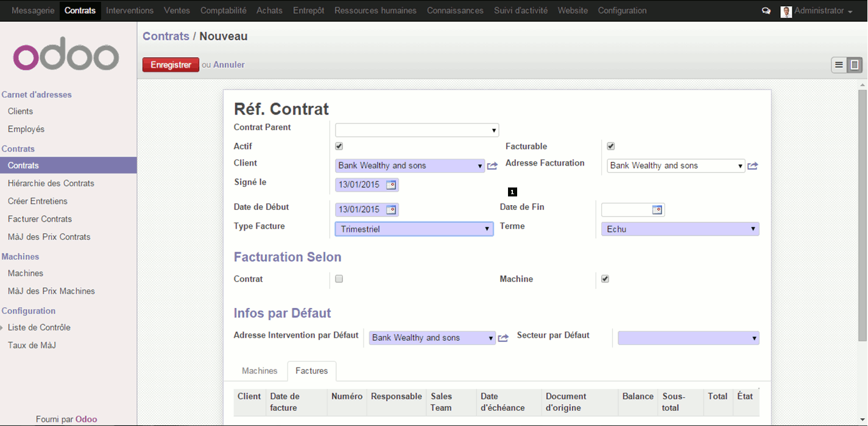Open the Suivi d'activité menu
This screenshot has height=426, width=868.
pos(521,11)
